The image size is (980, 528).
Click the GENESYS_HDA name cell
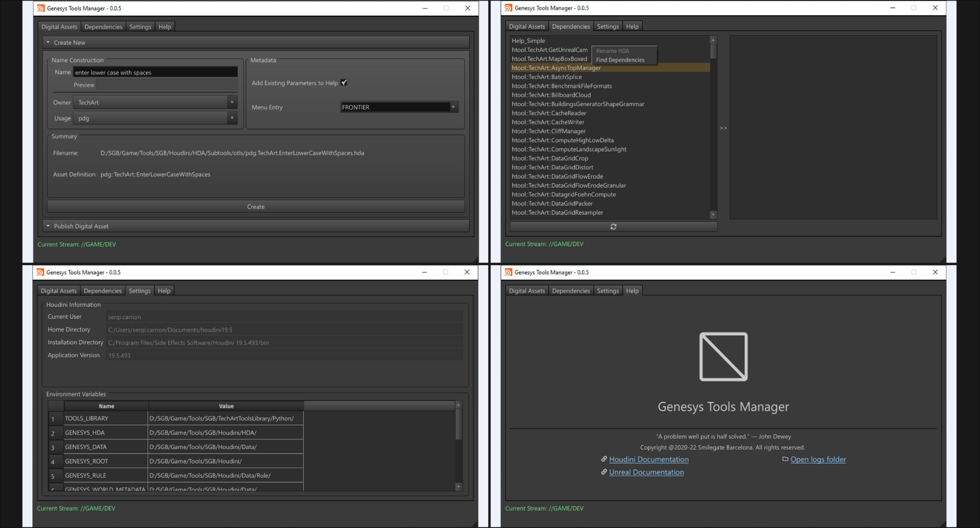(x=106, y=432)
